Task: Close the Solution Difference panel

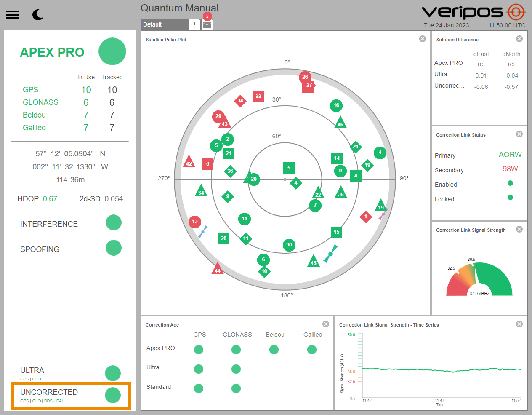Action: [519, 39]
